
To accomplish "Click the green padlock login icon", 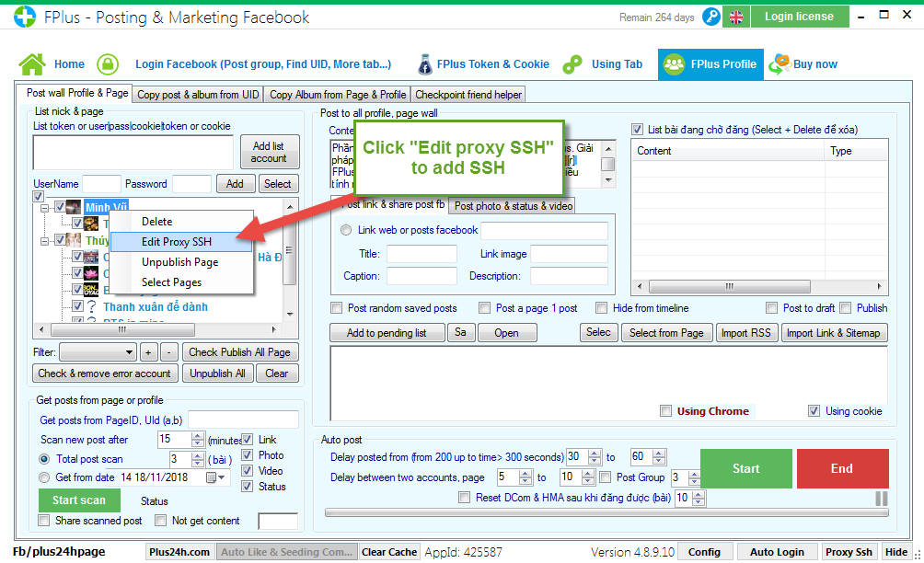I will coord(108,64).
